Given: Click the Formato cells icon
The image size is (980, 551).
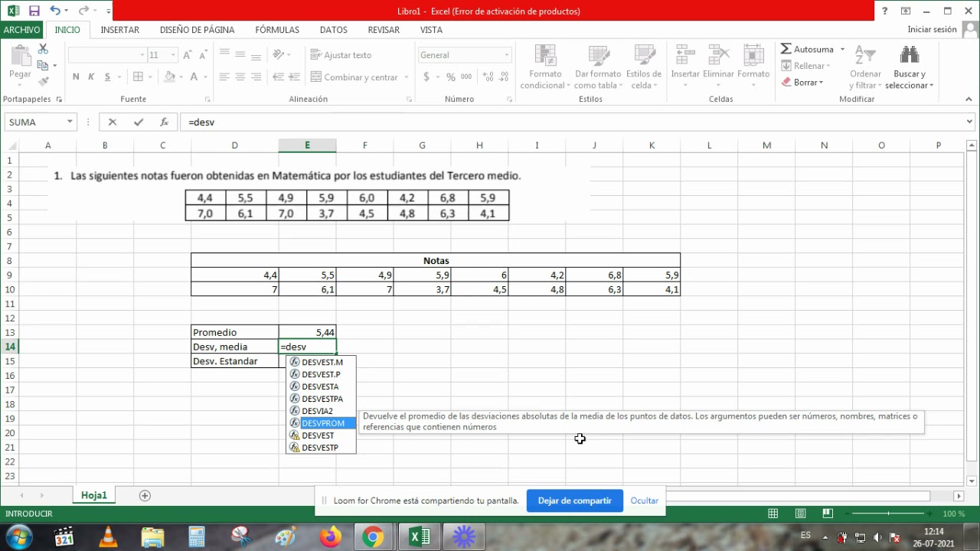Looking at the screenshot, I should [753, 55].
